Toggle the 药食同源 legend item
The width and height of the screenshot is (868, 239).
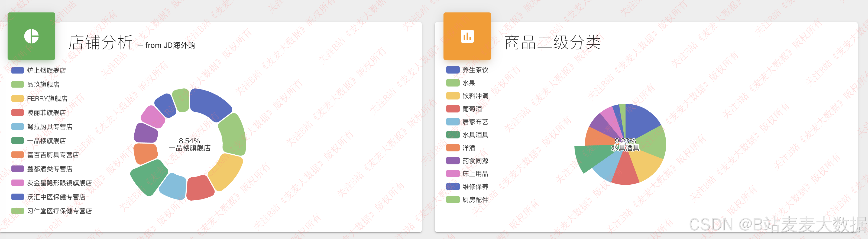pyautogui.click(x=467, y=161)
